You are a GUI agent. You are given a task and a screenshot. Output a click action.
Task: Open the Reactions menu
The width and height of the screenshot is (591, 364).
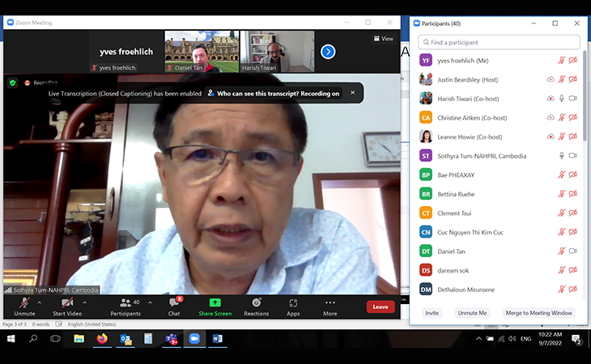coord(257,307)
